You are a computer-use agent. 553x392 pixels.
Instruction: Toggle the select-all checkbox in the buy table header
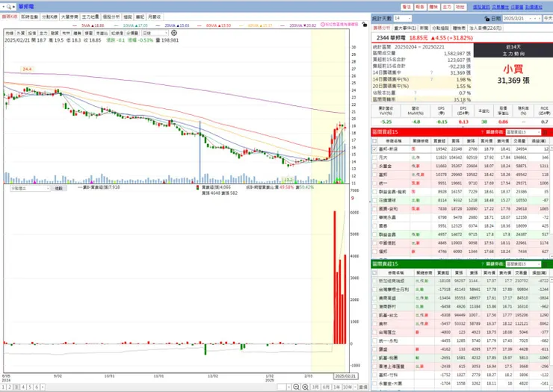(x=374, y=140)
